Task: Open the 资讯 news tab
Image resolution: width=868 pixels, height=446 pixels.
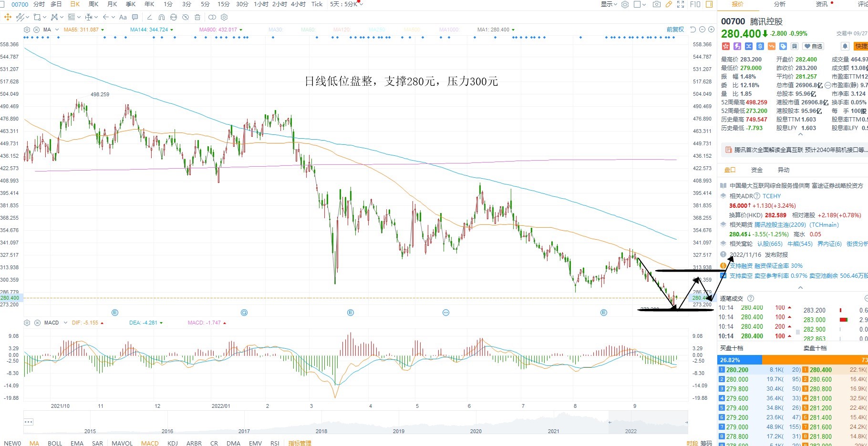Action: coord(822,4)
